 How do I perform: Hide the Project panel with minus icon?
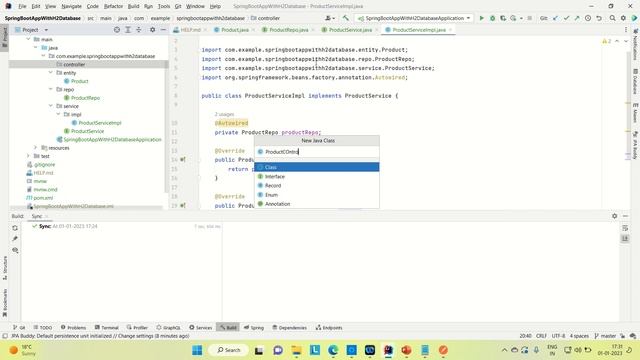click(163, 30)
